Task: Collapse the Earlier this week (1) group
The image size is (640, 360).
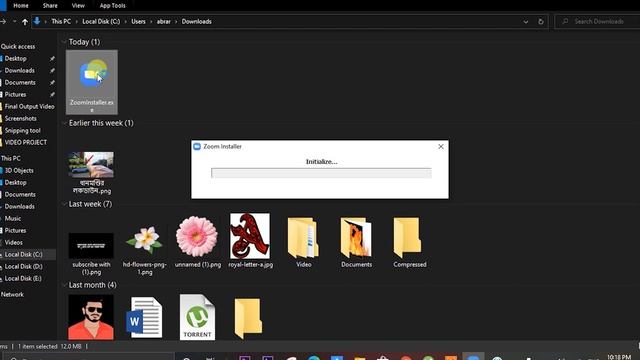Action: pyautogui.click(x=64, y=123)
